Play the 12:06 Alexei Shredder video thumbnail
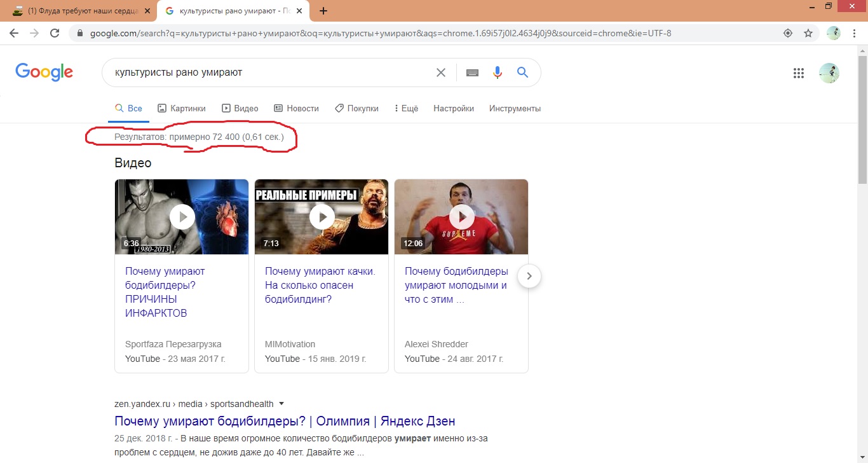 461,217
